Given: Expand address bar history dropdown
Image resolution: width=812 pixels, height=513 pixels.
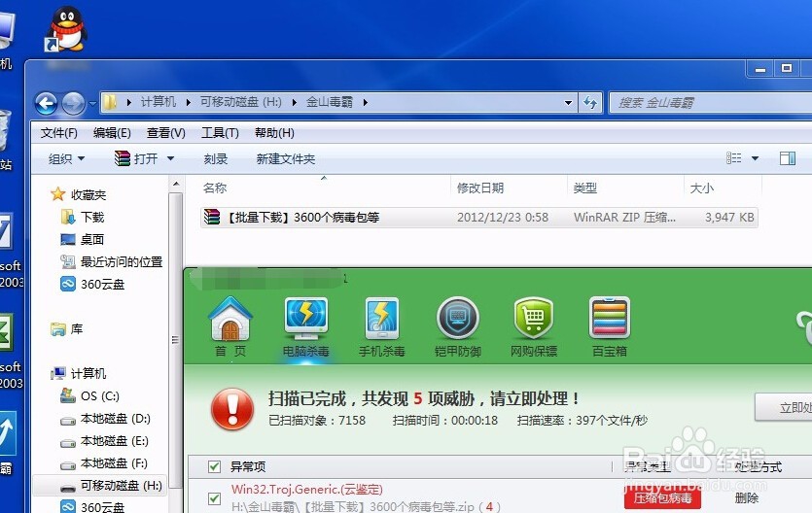Looking at the screenshot, I should pos(568,102).
